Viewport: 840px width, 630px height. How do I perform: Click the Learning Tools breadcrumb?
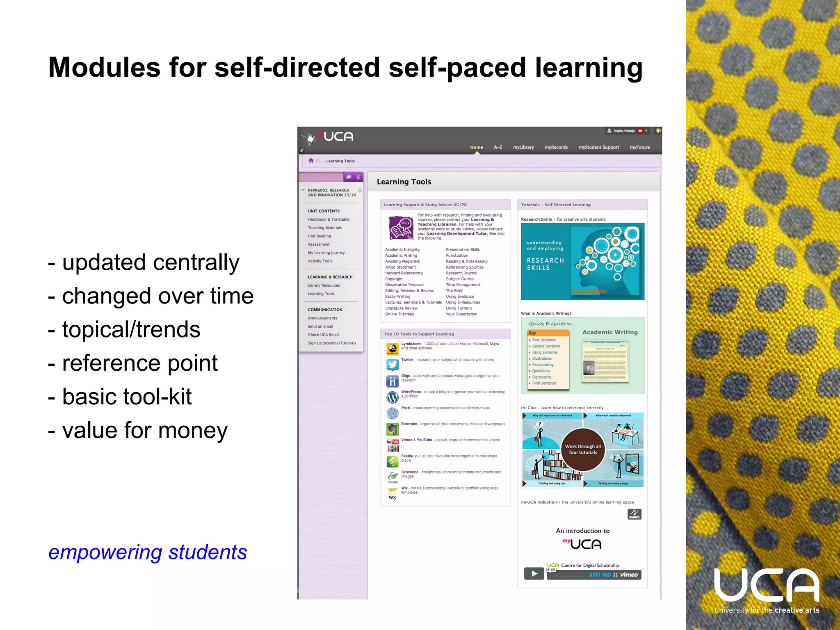click(340, 161)
